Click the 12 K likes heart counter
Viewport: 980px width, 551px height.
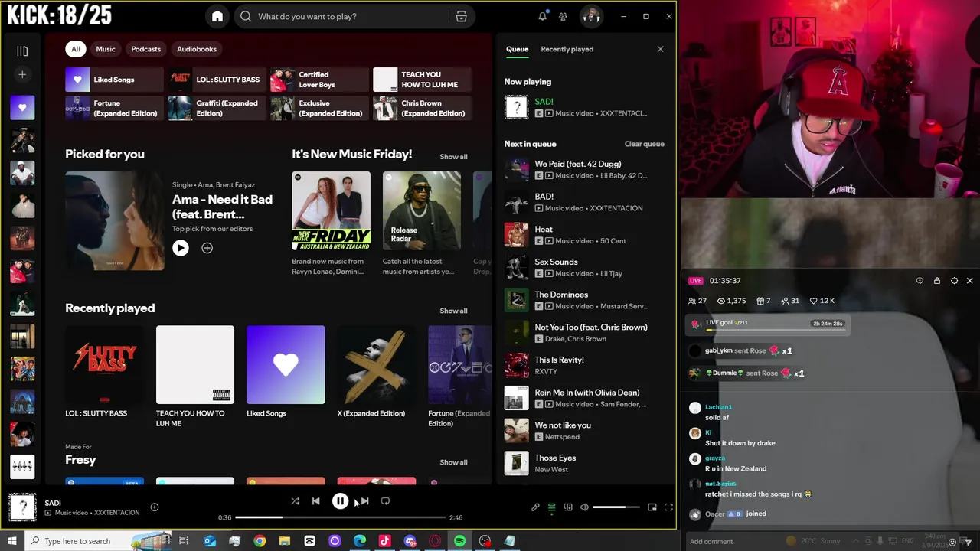coord(822,301)
